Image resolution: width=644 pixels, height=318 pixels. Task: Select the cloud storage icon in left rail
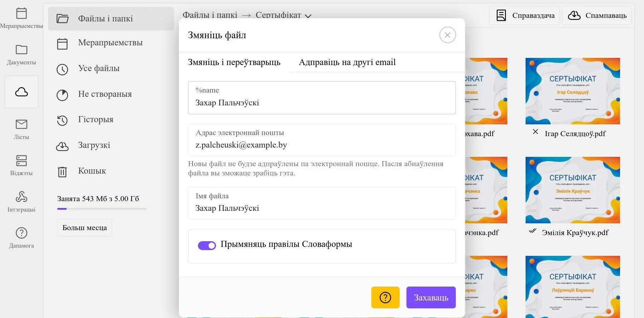[x=21, y=92]
